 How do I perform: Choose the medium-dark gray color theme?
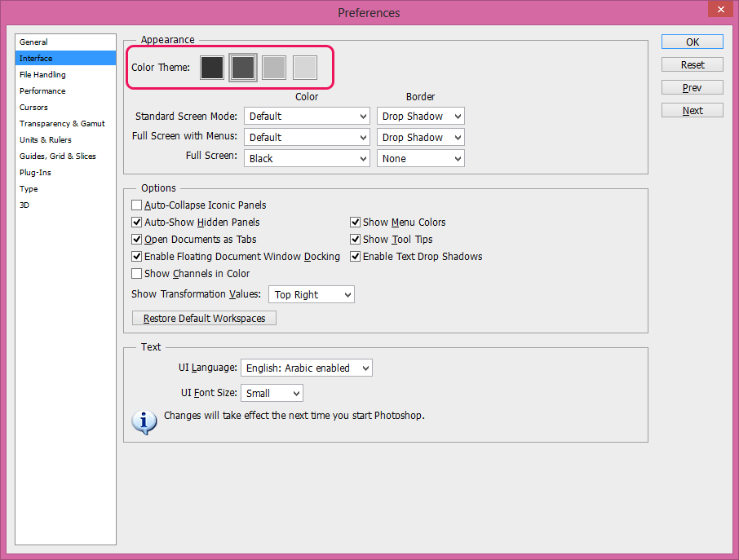[243, 68]
